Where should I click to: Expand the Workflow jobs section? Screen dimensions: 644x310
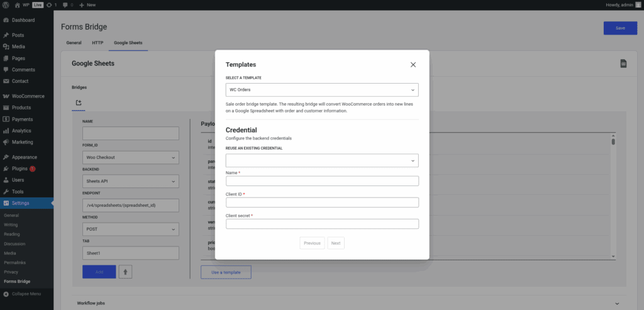[x=349, y=303]
